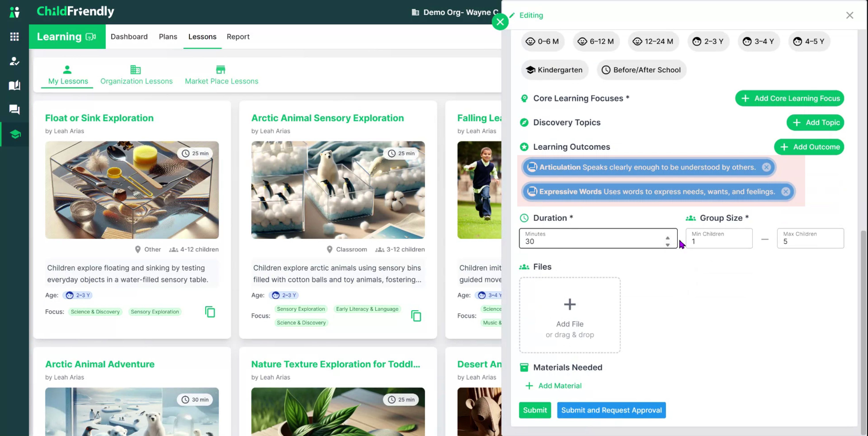Toggle the 6–12 M age group
Viewport: 868px width, 436px height.
click(x=596, y=41)
